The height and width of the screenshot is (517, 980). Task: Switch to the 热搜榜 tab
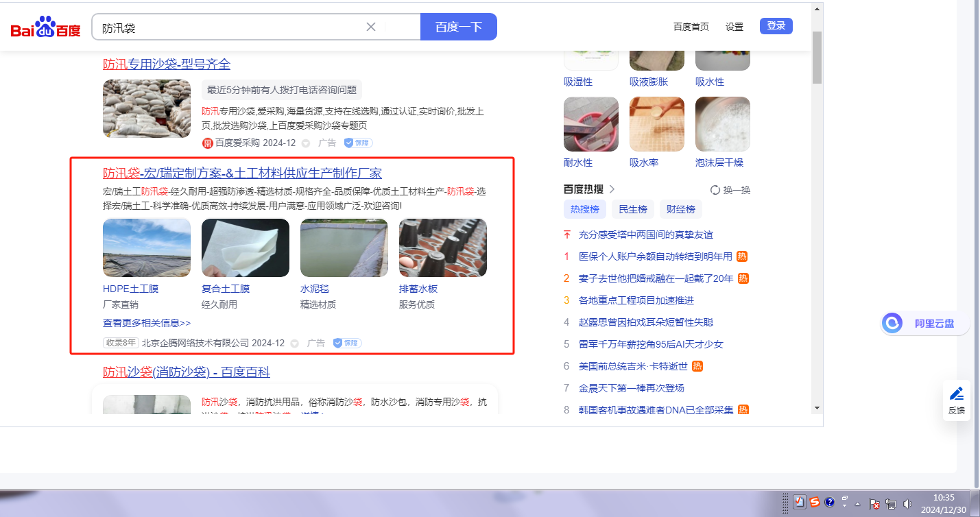click(585, 210)
